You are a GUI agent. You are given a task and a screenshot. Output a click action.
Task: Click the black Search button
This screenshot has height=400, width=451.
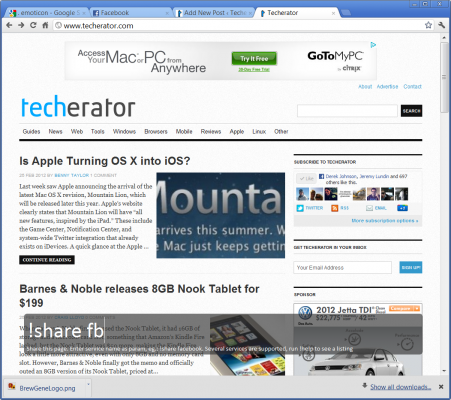coord(411,111)
